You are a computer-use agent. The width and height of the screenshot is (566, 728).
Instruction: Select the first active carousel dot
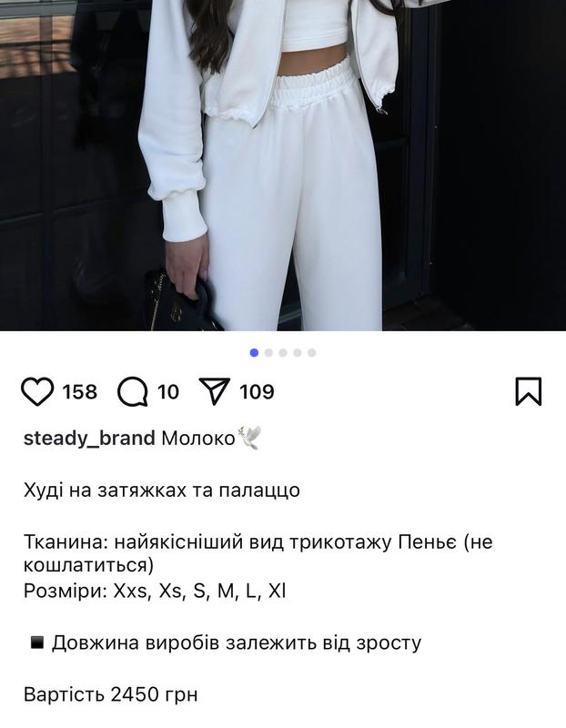(x=254, y=353)
